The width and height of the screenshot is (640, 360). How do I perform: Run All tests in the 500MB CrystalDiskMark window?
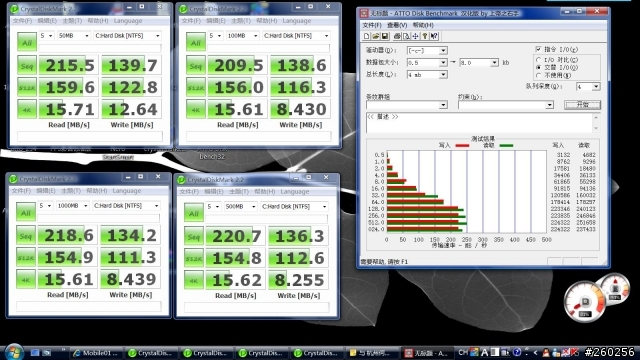[x=194, y=213]
